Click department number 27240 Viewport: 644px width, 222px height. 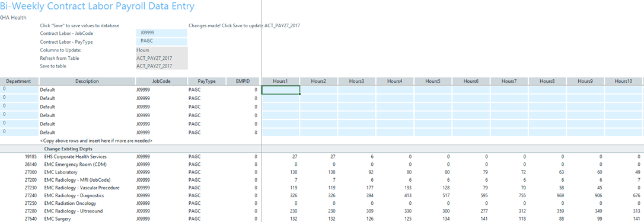pyautogui.click(x=31, y=196)
